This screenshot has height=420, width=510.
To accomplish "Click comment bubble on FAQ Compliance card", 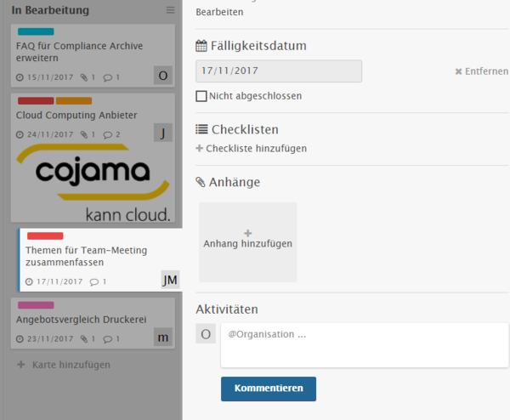I will point(108,77).
